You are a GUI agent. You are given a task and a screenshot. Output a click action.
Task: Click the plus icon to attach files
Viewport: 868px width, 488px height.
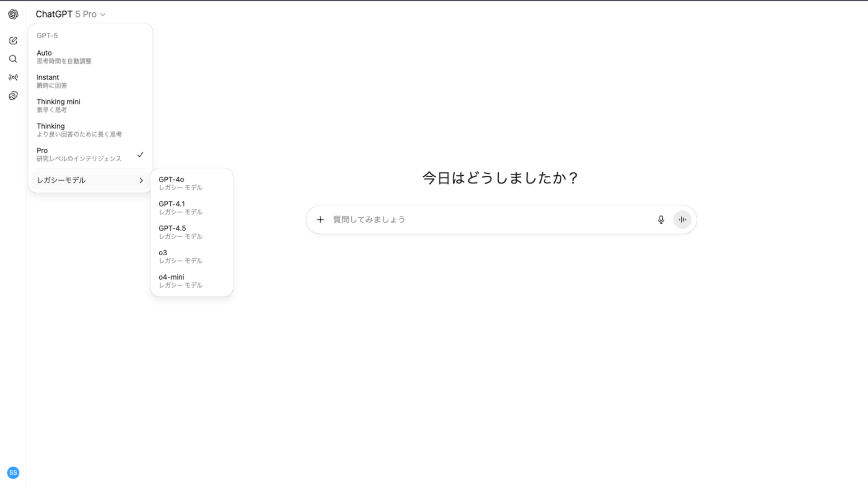pos(321,220)
